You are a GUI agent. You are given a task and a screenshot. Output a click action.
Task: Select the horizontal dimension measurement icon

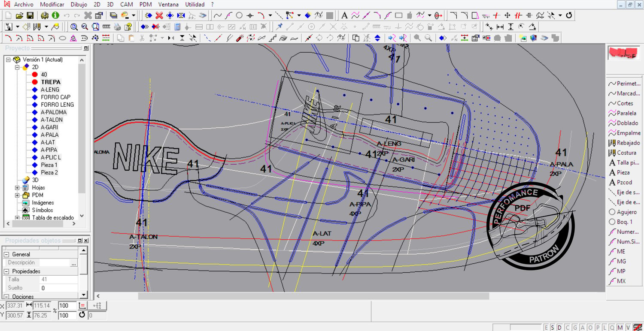click(500, 27)
